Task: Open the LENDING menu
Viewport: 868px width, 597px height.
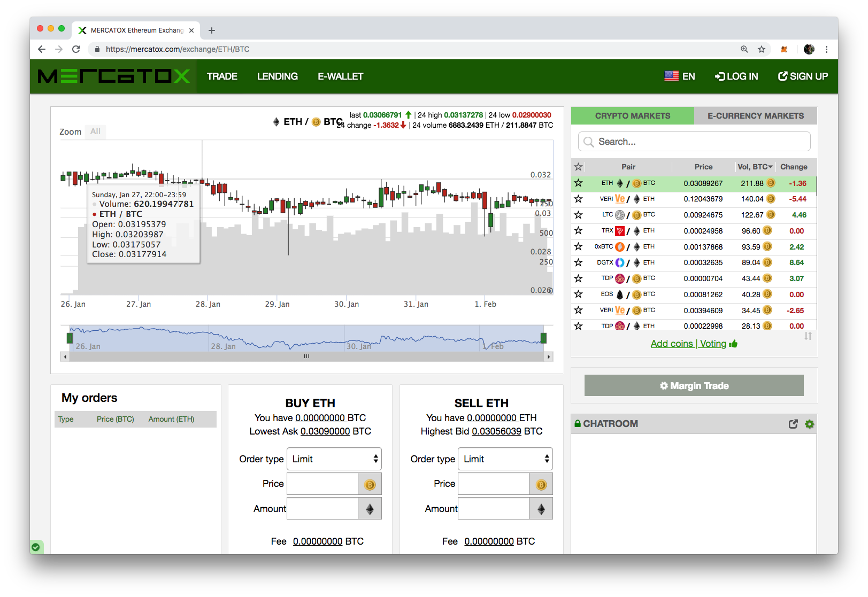Action: tap(278, 76)
